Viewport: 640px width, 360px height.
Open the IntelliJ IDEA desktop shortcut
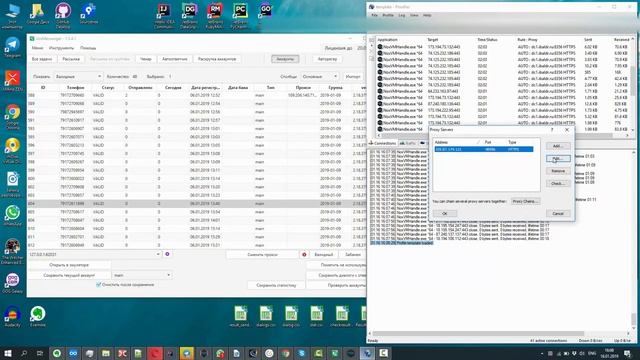pos(164,16)
